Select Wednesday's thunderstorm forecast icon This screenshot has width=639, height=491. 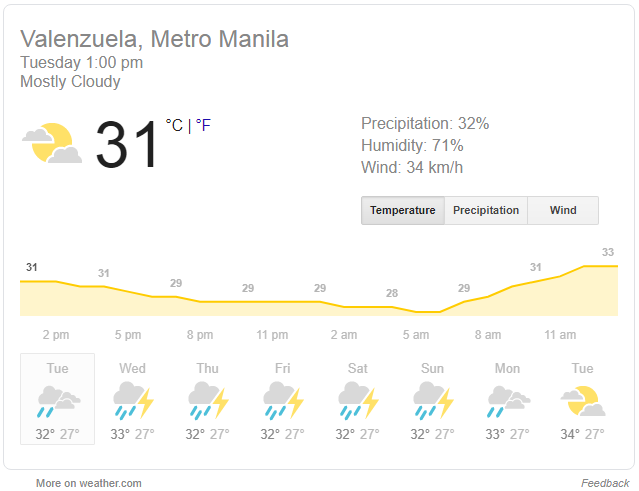(133, 401)
